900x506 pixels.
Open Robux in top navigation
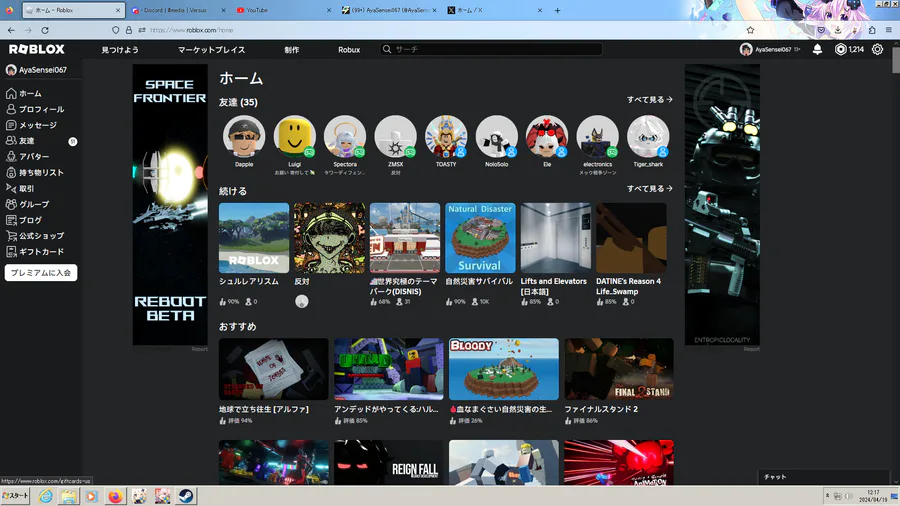(349, 50)
